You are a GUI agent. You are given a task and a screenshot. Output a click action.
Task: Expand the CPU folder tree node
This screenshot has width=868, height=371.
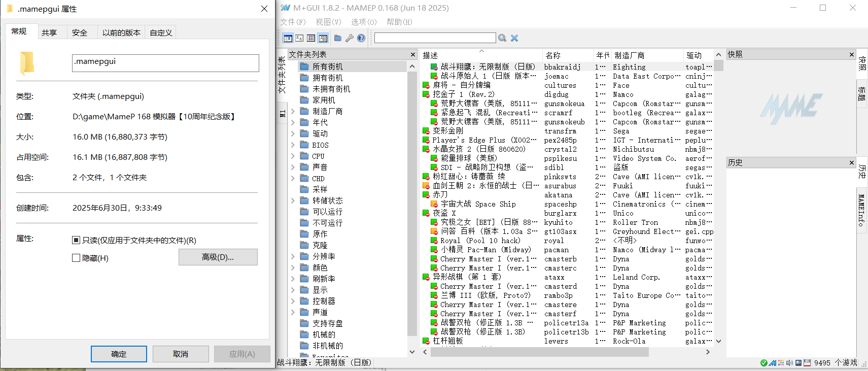pos(293,156)
